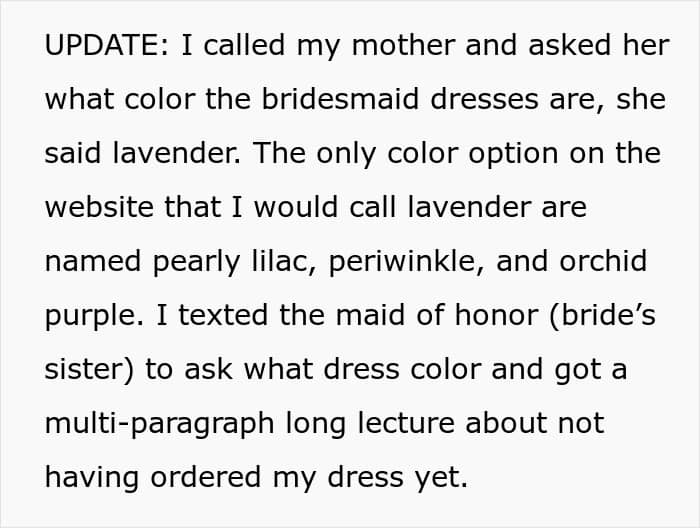This screenshot has width=700, height=528.
Task: Click the word "ordered"
Action: [x=206, y=477]
